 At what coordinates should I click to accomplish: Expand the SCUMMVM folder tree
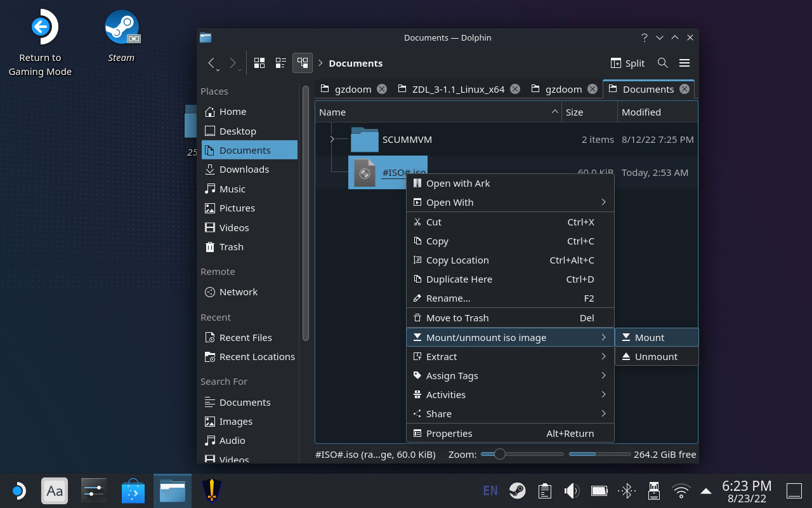tap(332, 139)
